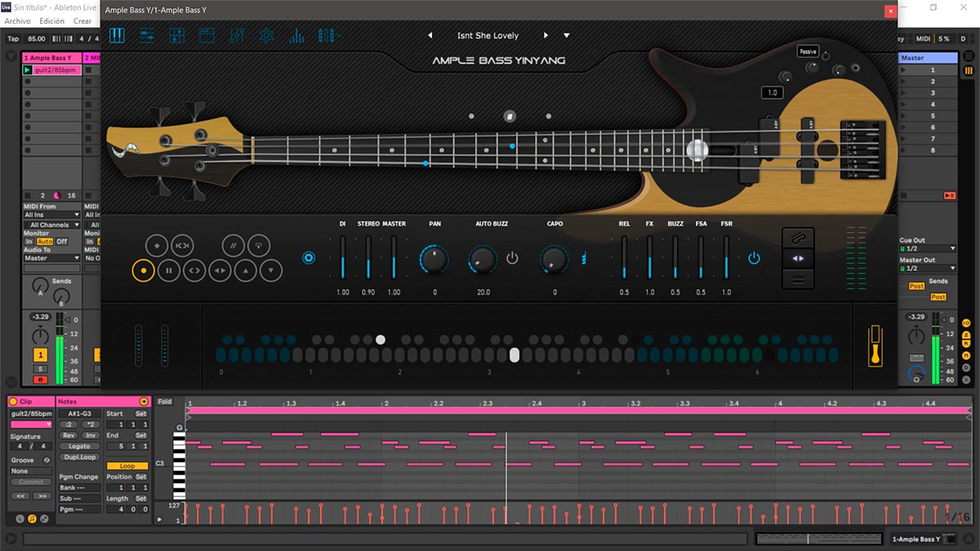Select the orange dot articulation button
980x551 pixels.
click(144, 270)
